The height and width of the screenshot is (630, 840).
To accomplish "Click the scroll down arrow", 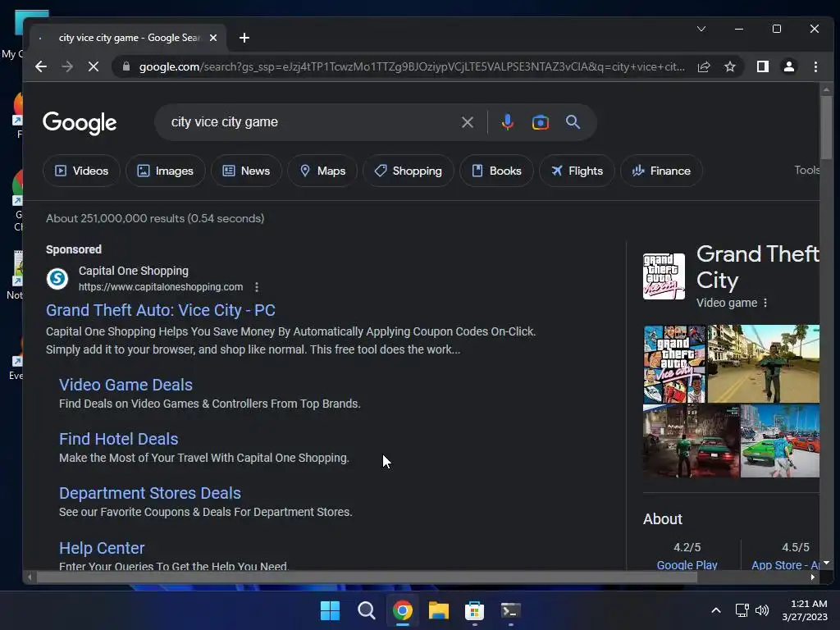I will [x=826, y=563].
